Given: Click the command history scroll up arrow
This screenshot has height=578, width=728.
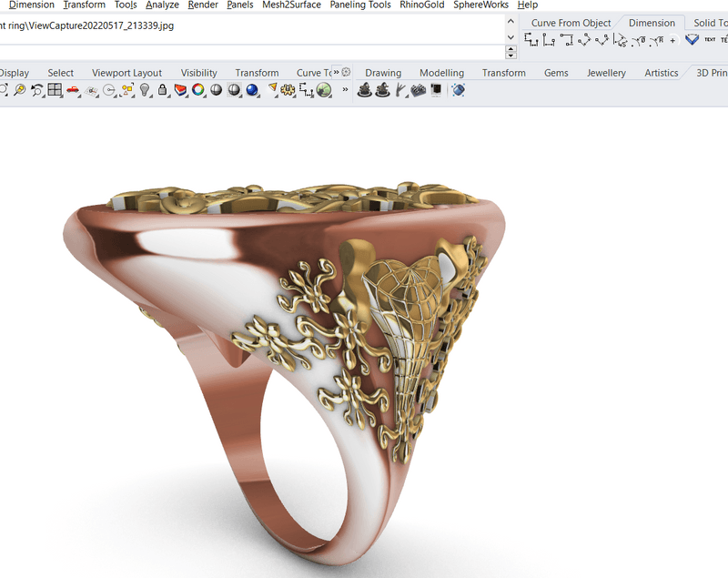Looking at the screenshot, I should [x=511, y=21].
